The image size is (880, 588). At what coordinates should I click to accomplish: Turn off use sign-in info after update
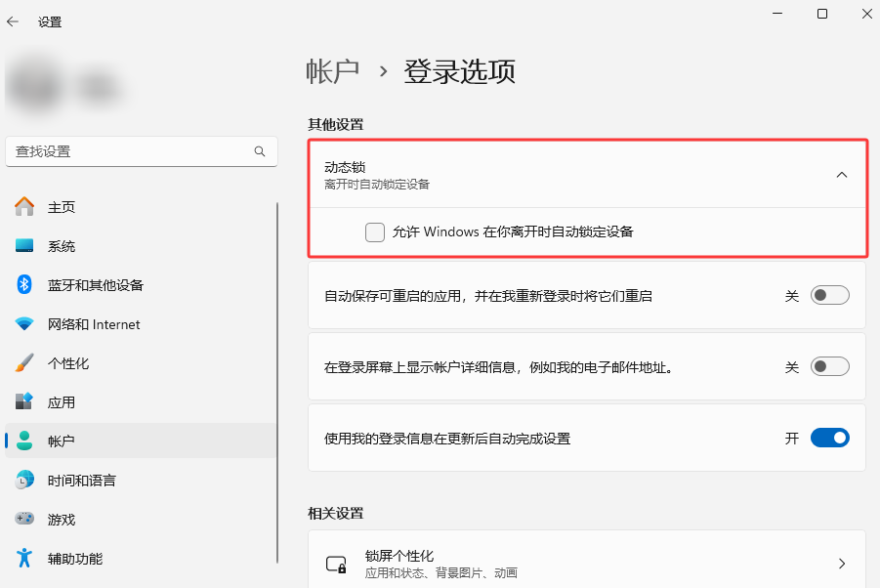pos(829,439)
